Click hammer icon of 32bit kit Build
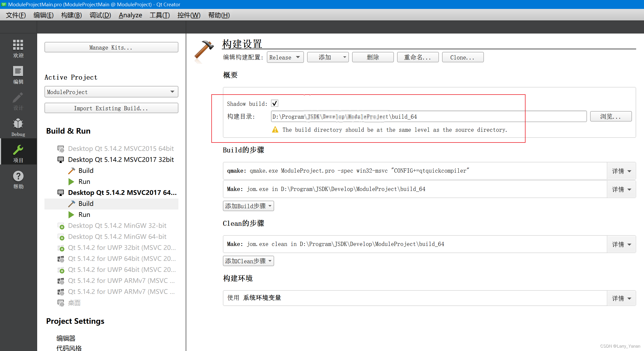The width and height of the screenshot is (644, 351). click(71, 171)
